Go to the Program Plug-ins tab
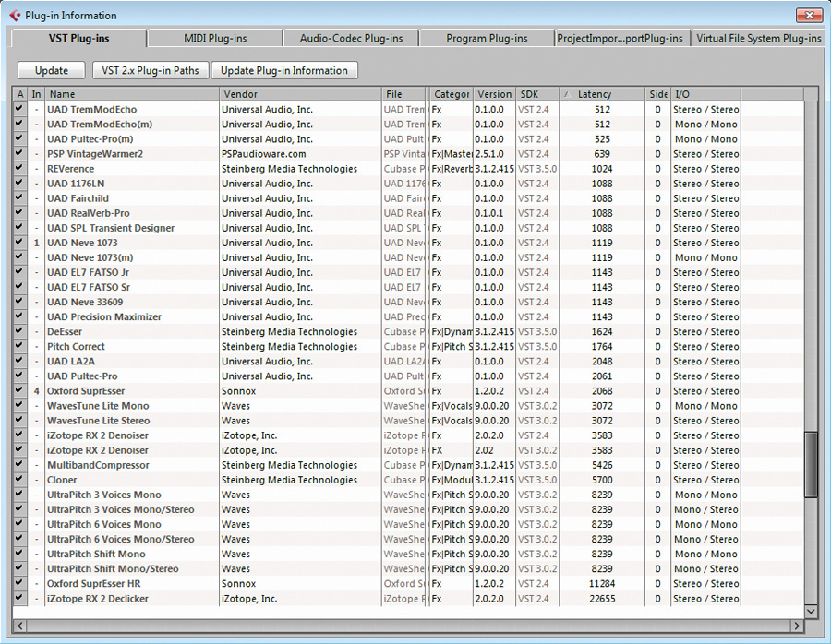Viewport: 831px width, 644px height. click(x=487, y=38)
